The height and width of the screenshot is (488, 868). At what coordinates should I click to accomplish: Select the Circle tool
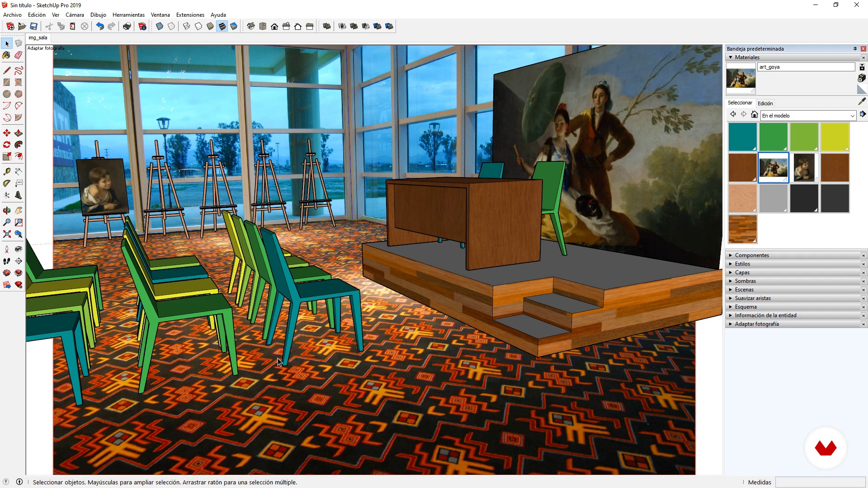(6, 94)
